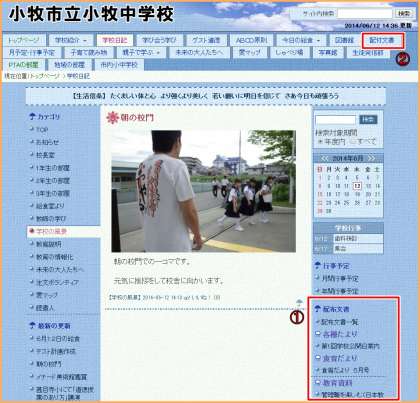Click the 検索 button in header
This screenshot has height=403, width=420.
404,14
